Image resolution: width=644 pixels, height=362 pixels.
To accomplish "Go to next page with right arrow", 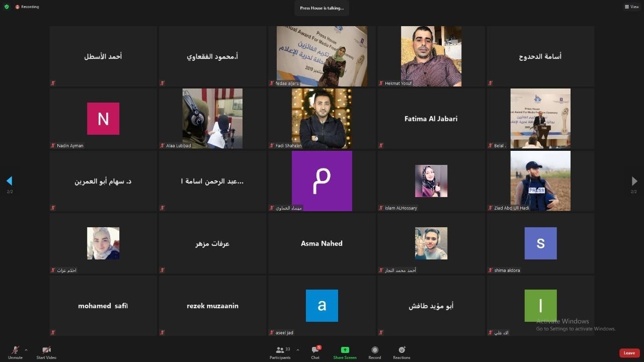I will pyautogui.click(x=634, y=181).
